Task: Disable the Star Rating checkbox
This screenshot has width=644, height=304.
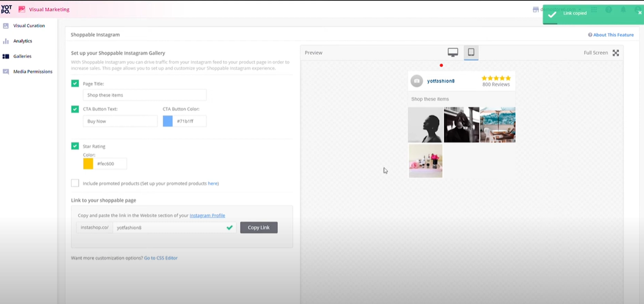Action: (75, 146)
